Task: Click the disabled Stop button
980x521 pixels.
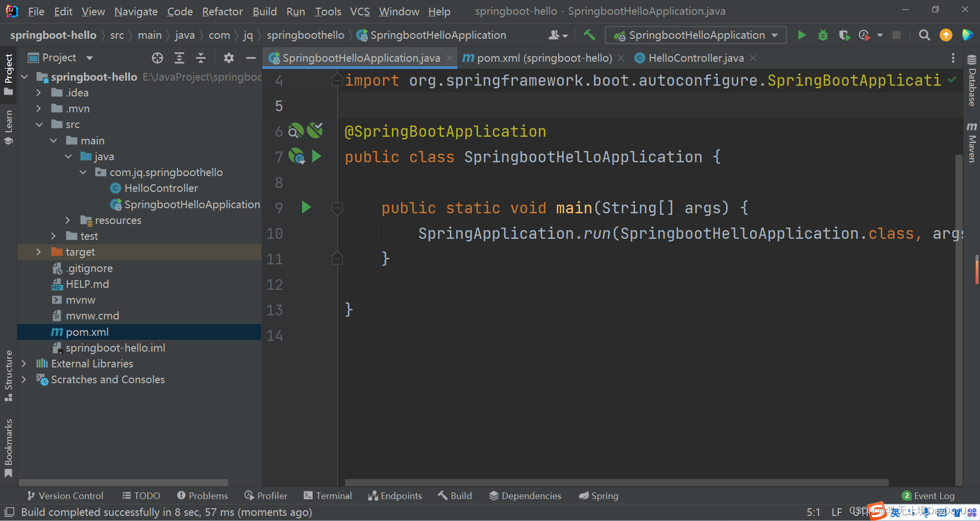Action: coord(896,35)
